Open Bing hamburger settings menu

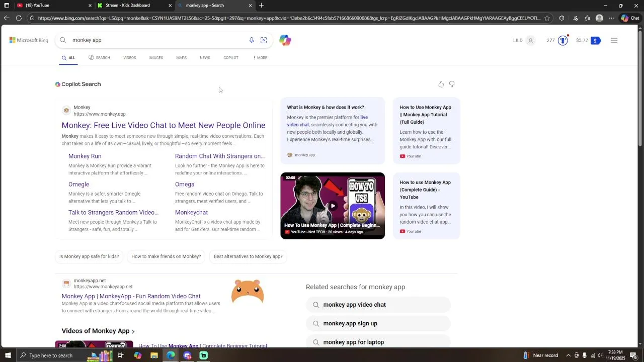coord(614,40)
